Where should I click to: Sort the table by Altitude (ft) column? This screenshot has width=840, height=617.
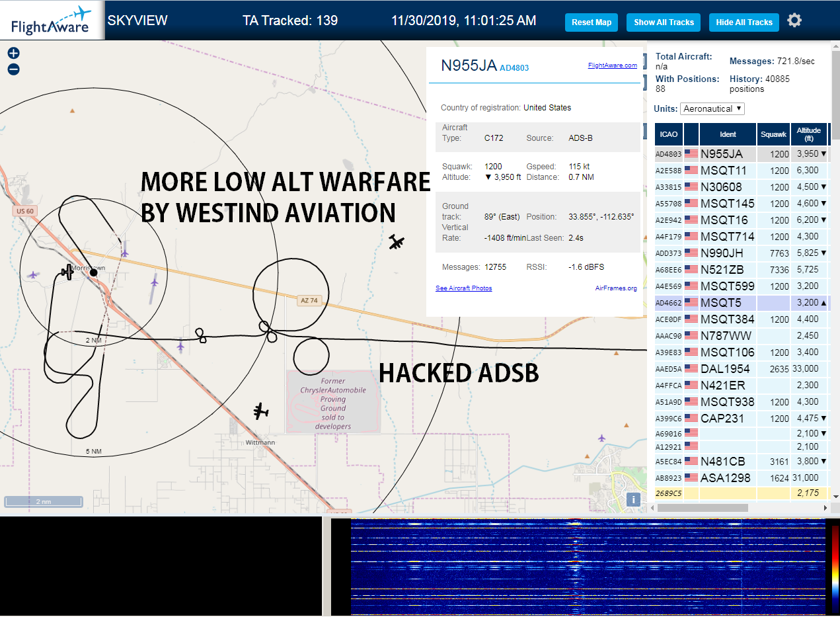coord(809,134)
